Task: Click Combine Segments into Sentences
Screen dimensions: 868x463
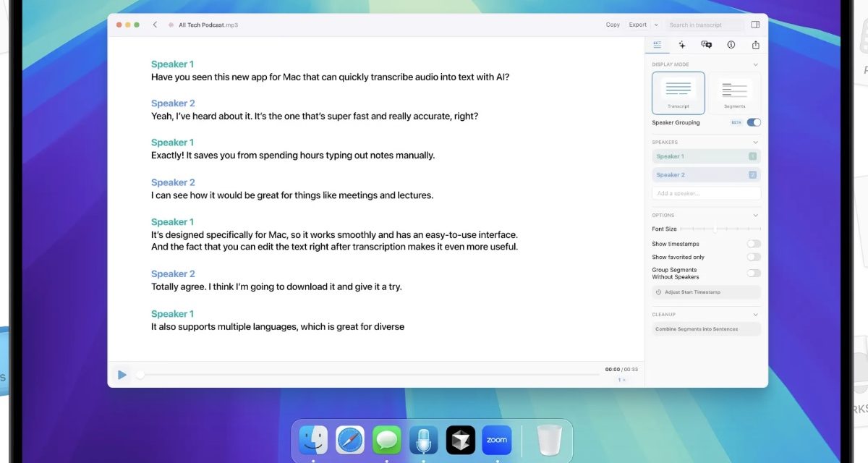Action: coord(706,329)
